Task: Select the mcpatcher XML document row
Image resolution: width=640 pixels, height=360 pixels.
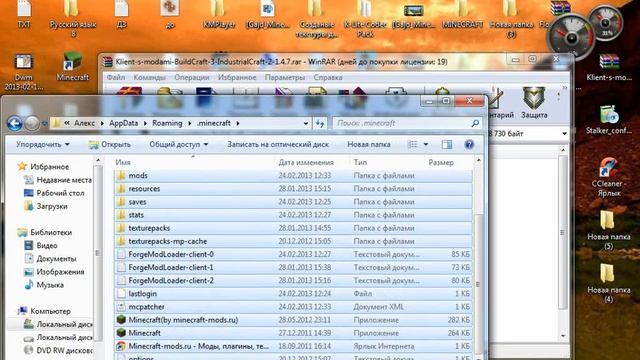Action: 293,307
